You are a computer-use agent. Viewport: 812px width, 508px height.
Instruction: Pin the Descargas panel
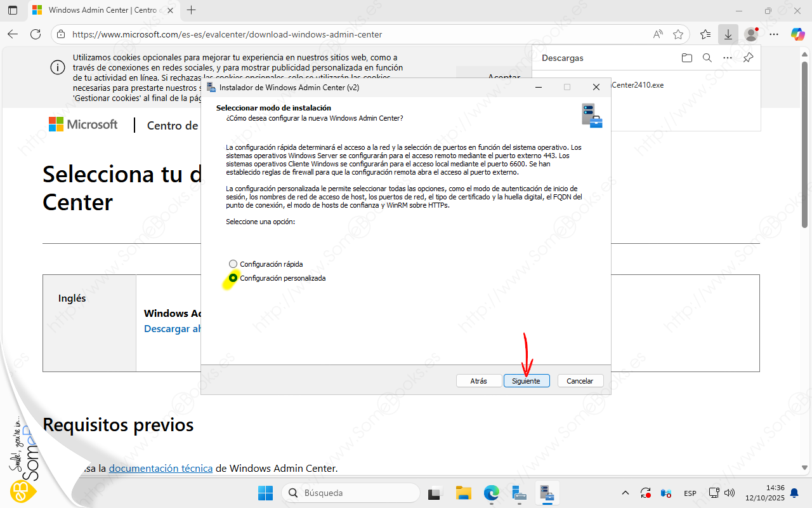coord(748,58)
